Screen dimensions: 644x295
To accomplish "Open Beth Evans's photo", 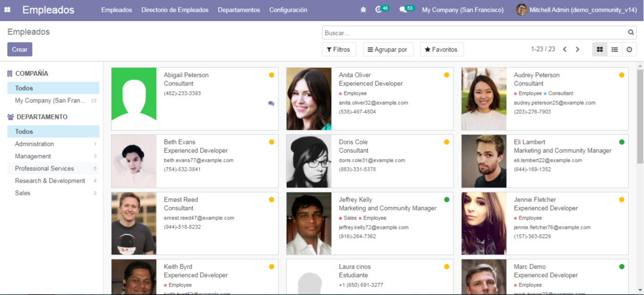I will (x=134, y=161).
